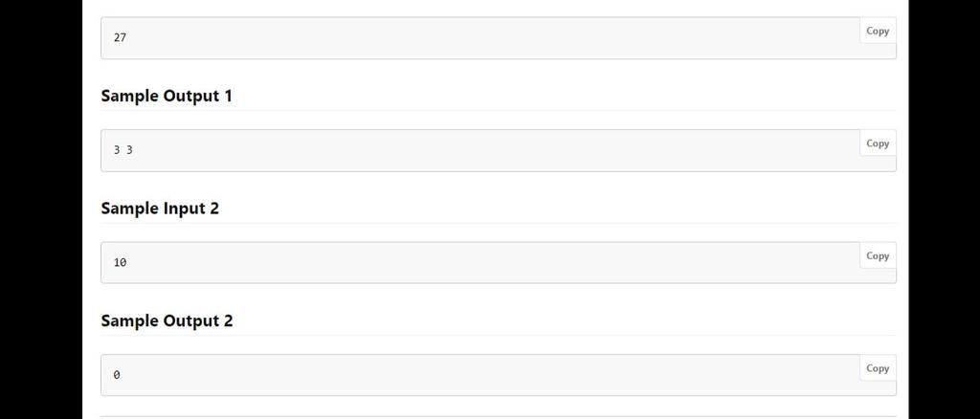
Task: Copy the Sample Output 2 result
Action: [877, 368]
